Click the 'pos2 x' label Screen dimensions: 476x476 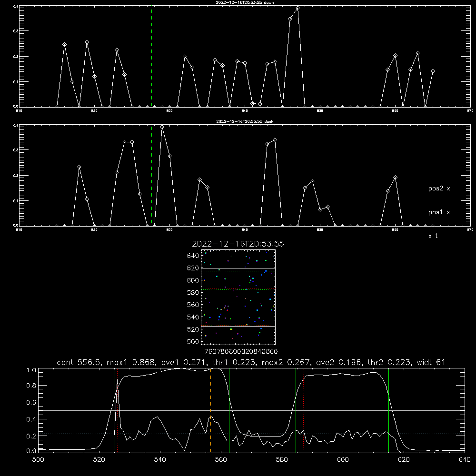point(439,188)
